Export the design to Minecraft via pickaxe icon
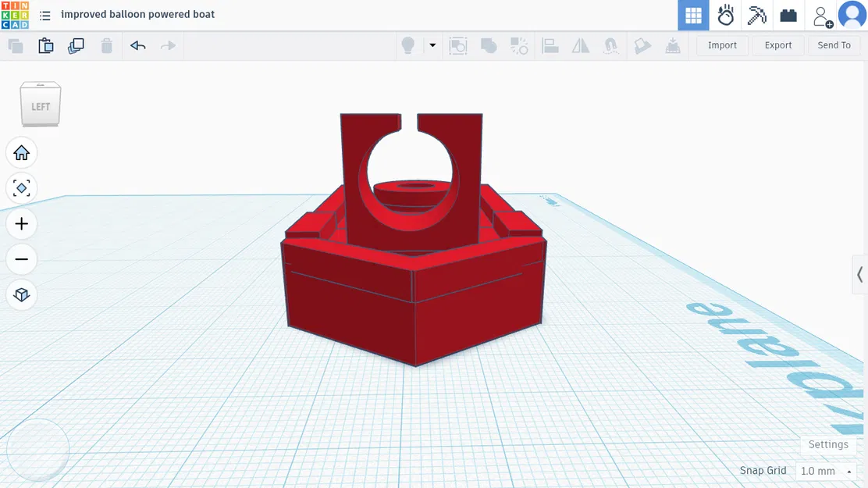Viewport: 868px width, 488px height. point(756,16)
